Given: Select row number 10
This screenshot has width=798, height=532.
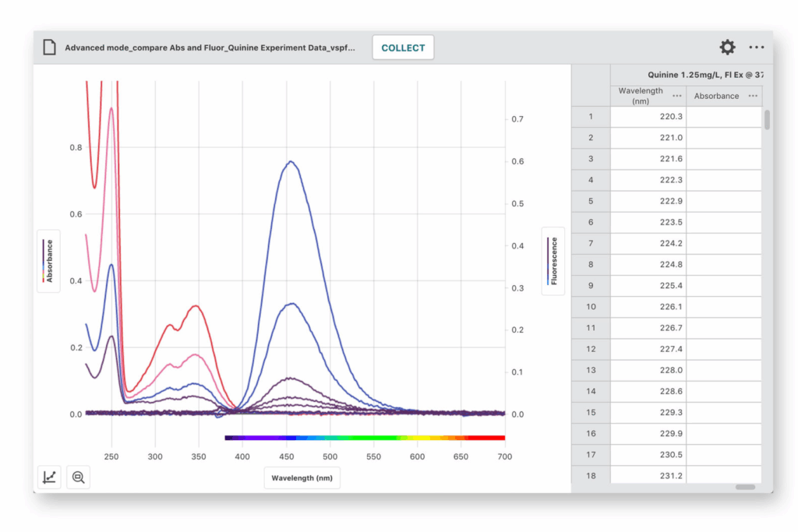Looking at the screenshot, I should coord(591,307).
